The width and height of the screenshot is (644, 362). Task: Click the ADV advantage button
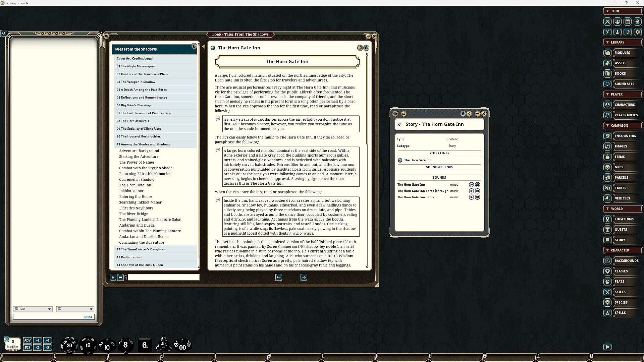28,341
